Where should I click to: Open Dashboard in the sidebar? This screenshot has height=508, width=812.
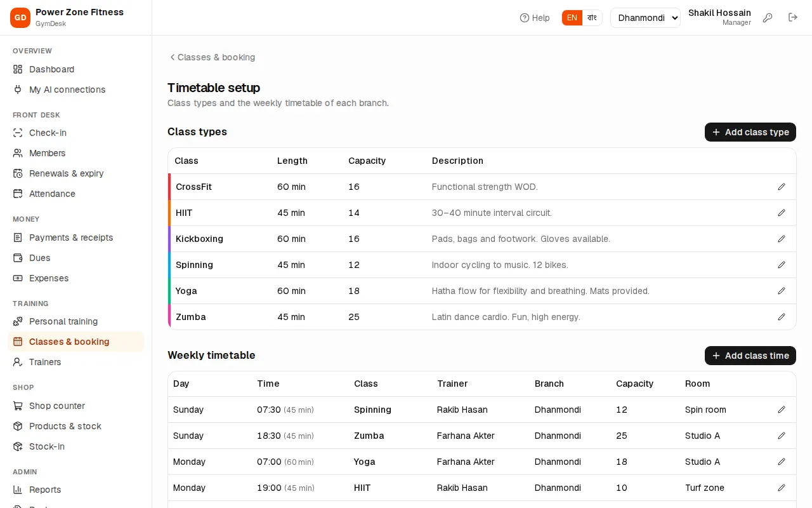(x=76, y=69)
